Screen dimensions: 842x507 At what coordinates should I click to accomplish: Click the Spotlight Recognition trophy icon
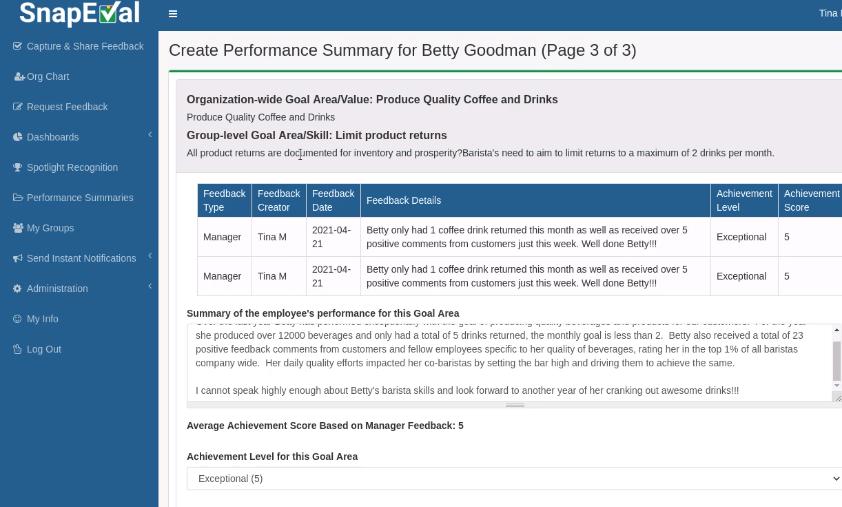(x=17, y=167)
